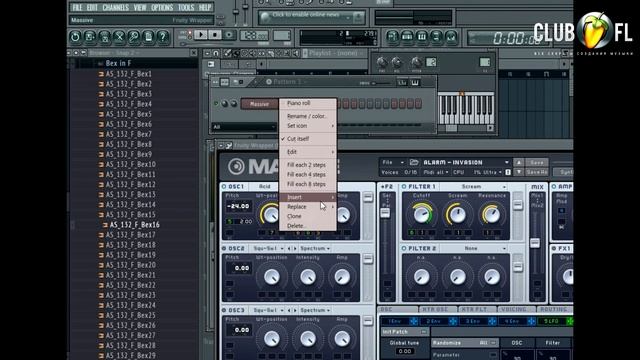
Task: Toggle the OSC2 power button
Action: pos(224,249)
